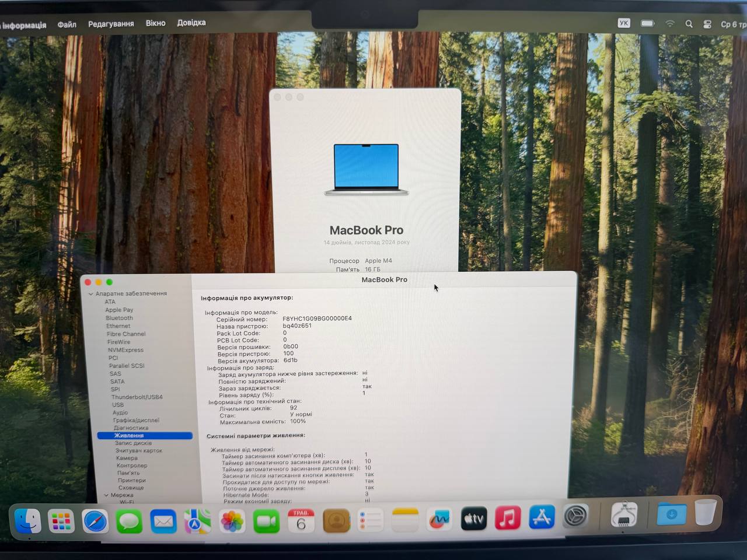Select NVMExpress in the sidebar
The image size is (747, 560).
[x=125, y=350]
